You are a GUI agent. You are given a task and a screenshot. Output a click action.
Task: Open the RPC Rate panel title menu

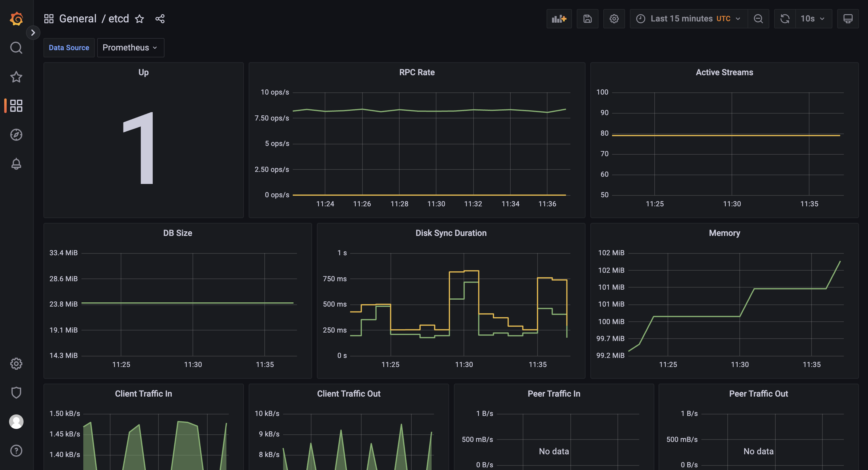[416, 72]
